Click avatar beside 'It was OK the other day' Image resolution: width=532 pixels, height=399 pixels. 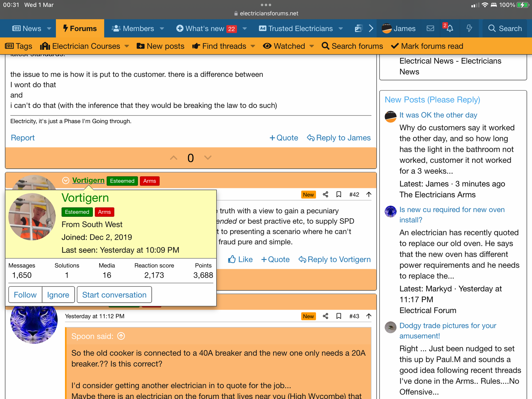pyautogui.click(x=390, y=117)
